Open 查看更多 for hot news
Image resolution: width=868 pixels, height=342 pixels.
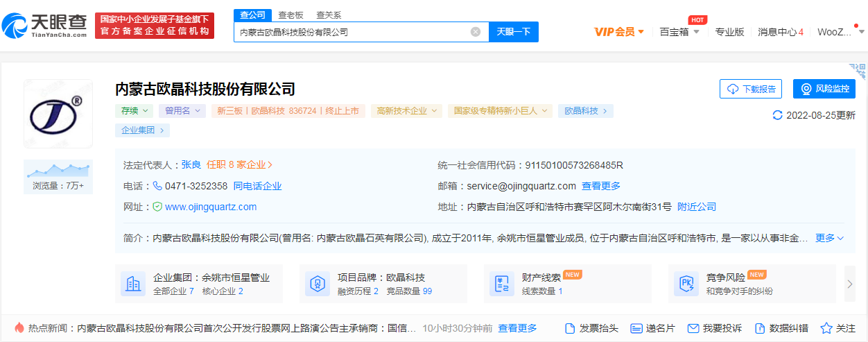pyautogui.click(x=517, y=328)
